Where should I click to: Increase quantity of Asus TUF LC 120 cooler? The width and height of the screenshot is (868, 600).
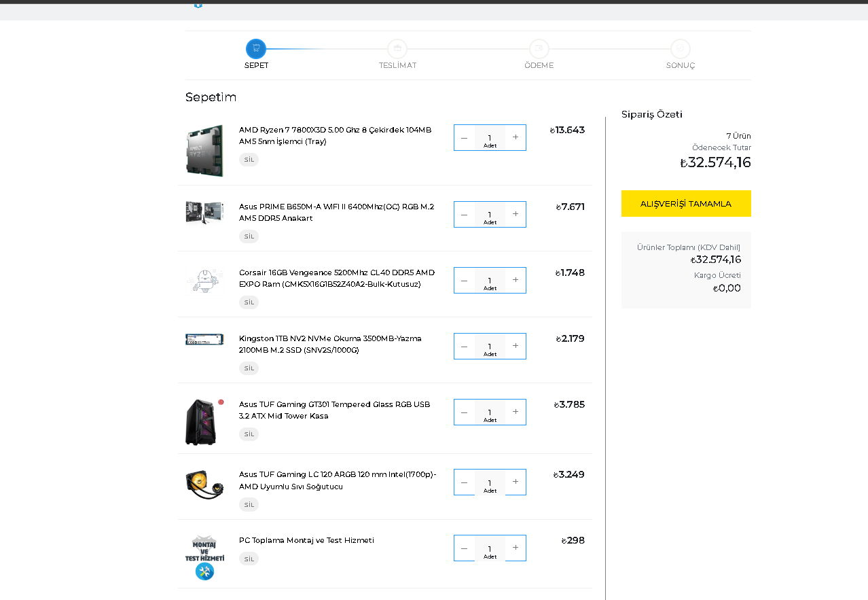coord(516,482)
